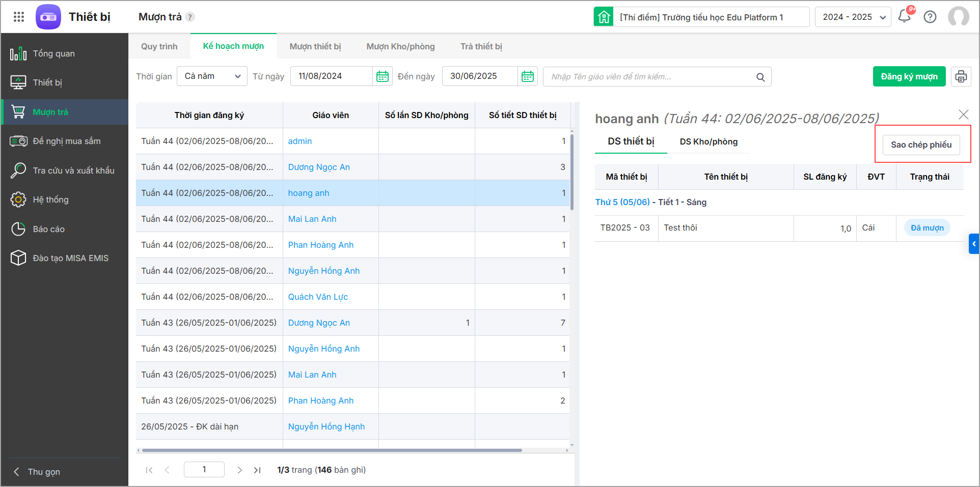The height and width of the screenshot is (487, 980).
Task: Open Đề nghị mua sắm sidebar item
Action: click(65, 141)
